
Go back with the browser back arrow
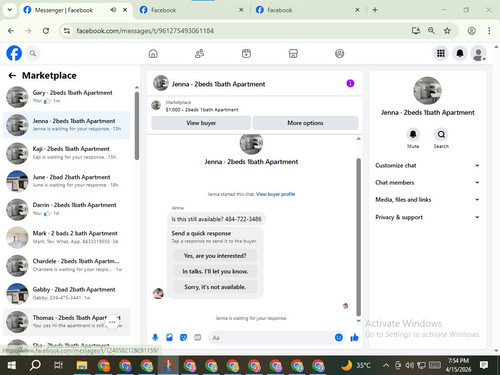11,31
